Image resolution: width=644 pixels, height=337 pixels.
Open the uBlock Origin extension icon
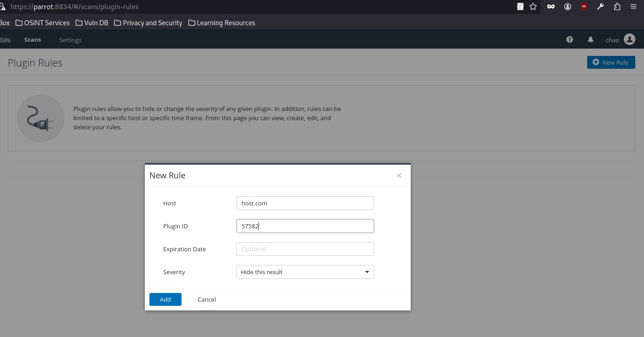[x=583, y=7]
